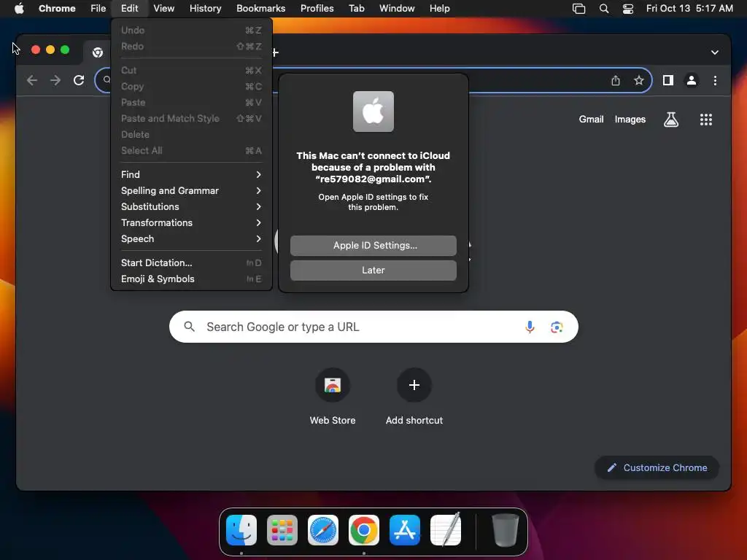This screenshot has width=747, height=560.
Task: Open Control Center in menu bar
Action: (628, 9)
